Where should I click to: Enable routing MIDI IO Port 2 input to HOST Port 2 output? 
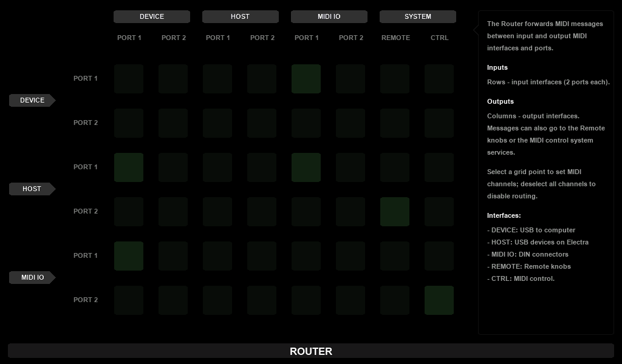coord(262,301)
